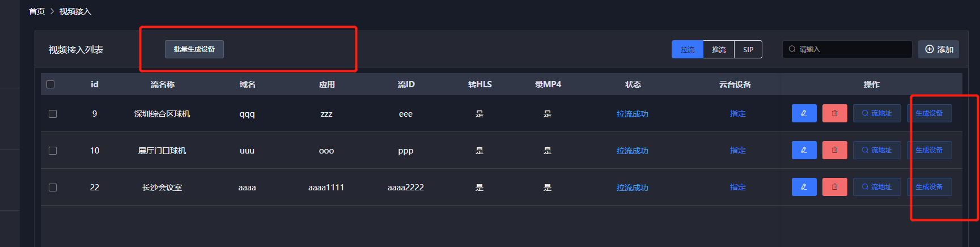The height and width of the screenshot is (247, 980).
Task: Click the edit pencil icon for row 10
Action: pos(804,150)
